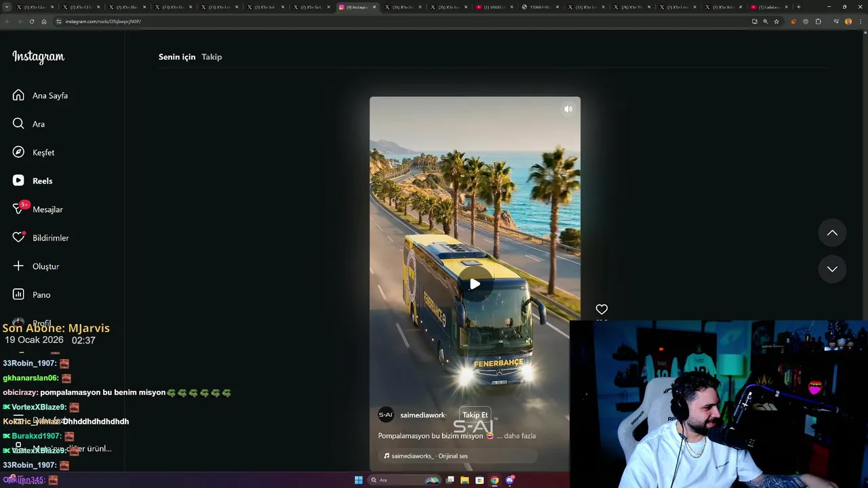868x488 pixels.
Task: Toggle the reel sound speaker icon
Action: coord(568,108)
